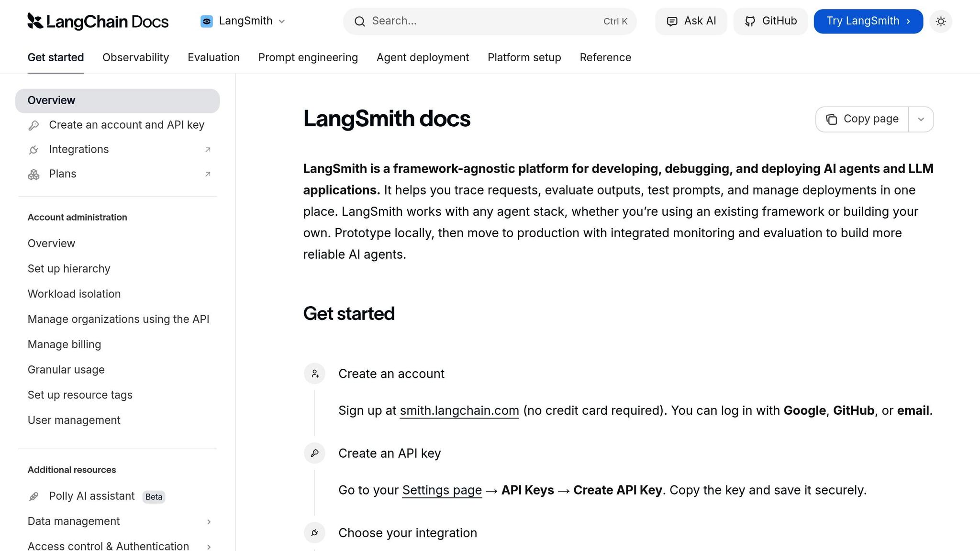980x551 pixels.
Task: Click the copy icon on Copy page button
Action: (x=831, y=119)
